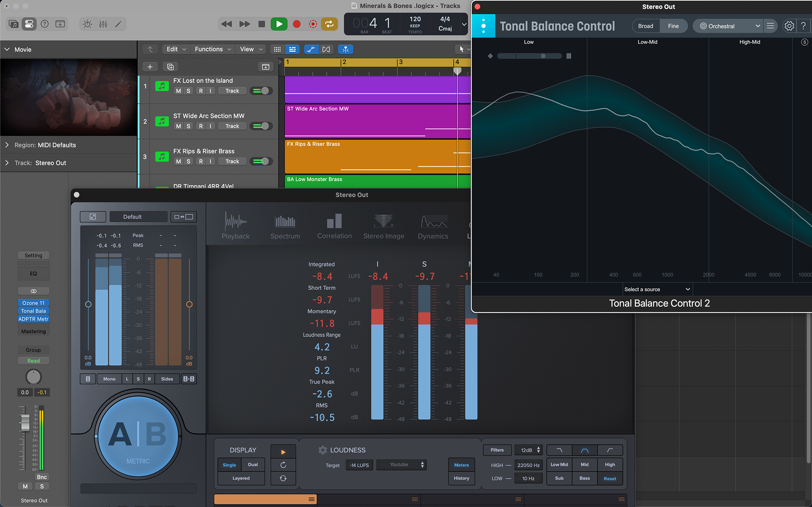Stop playback in Logic
The image size is (812, 507).
pos(262,24)
